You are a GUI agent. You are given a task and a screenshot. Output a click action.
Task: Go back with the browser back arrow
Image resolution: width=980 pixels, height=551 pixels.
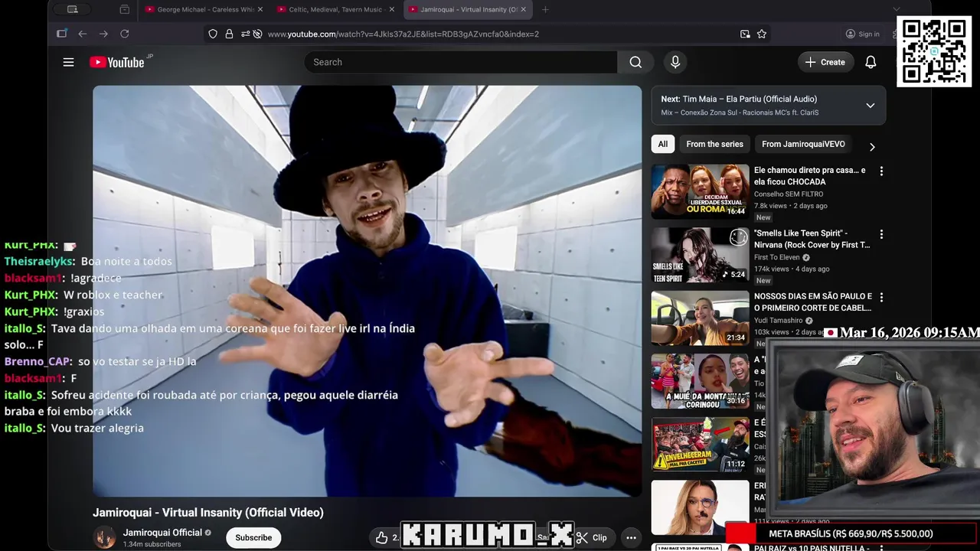[83, 34]
